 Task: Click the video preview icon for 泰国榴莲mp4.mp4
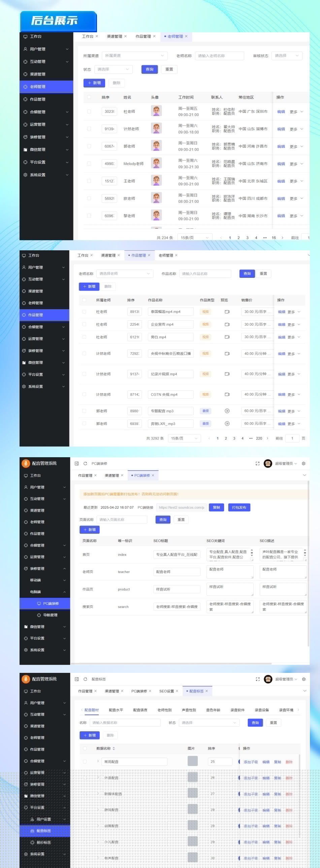(227, 312)
